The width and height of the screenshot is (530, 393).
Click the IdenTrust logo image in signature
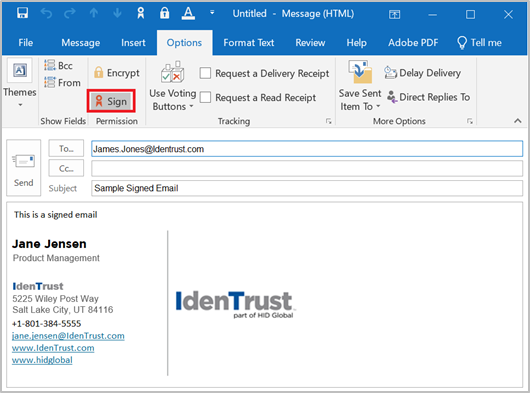(x=236, y=304)
